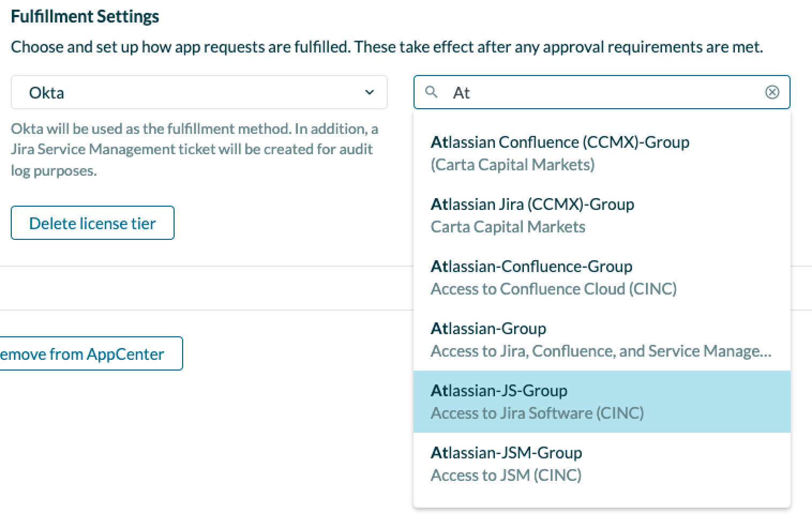Expand the Okta dropdown chevron
The height and width of the screenshot is (528, 812).
(x=369, y=92)
